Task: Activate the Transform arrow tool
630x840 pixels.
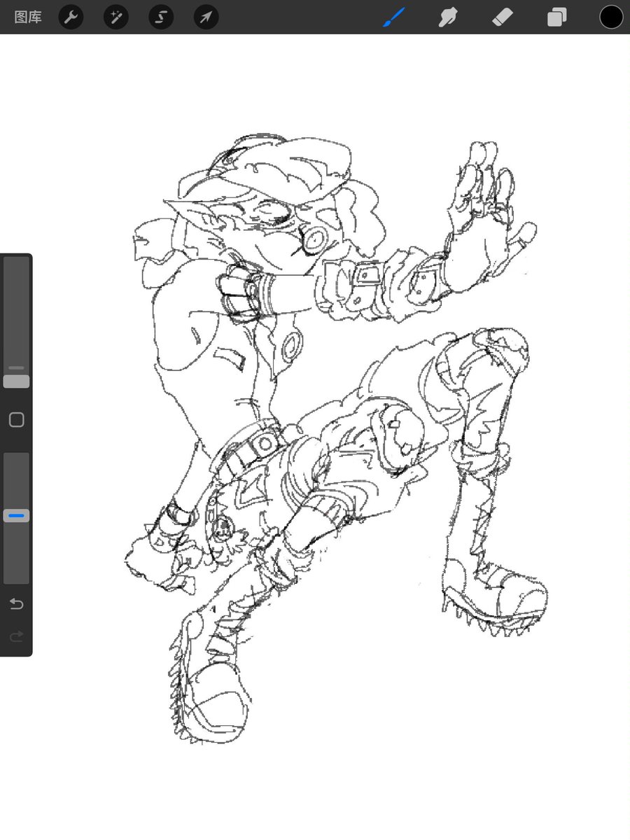Action: pyautogui.click(x=206, y=17)
